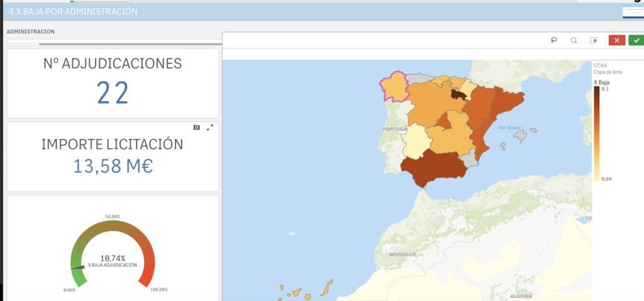Click the gauge needle pointer

(x=78, y=267)
